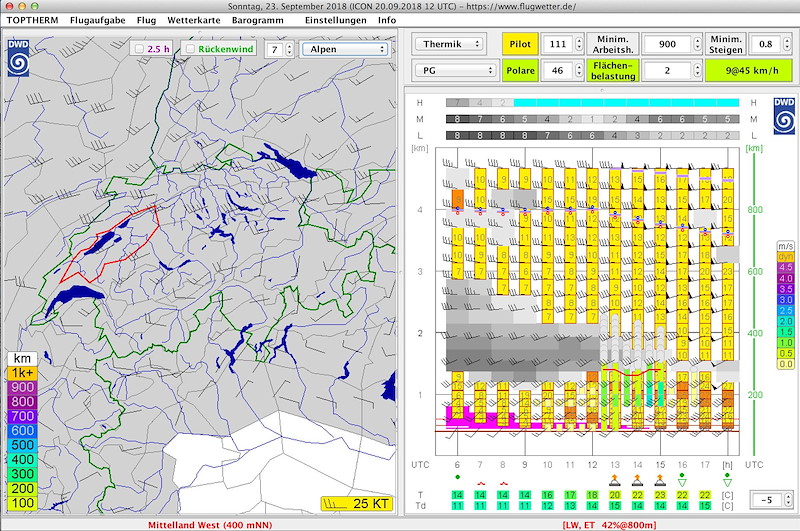
Task: Select the 900 swatch in the km legend
Action: pos(22,387)
